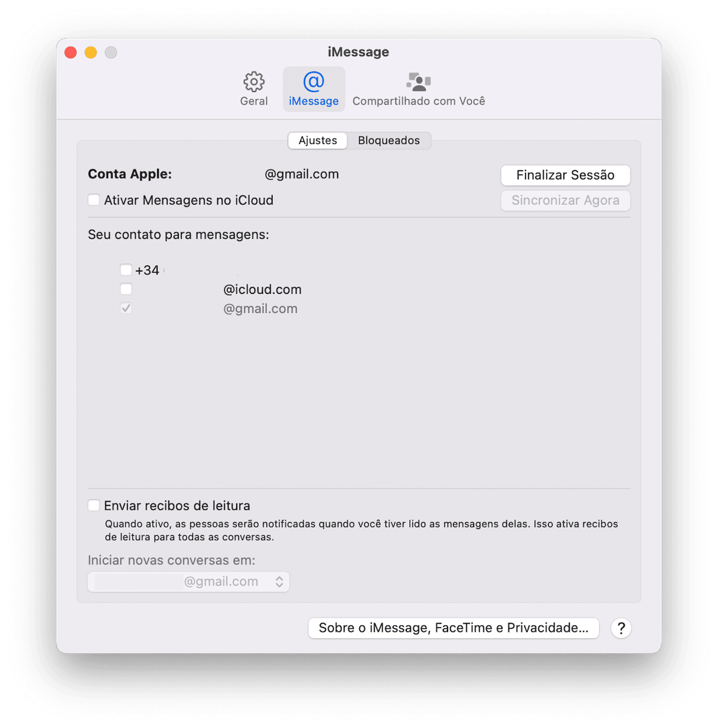
Task: Enable Ativar Mensagens no iCloud
Action: click(94, 200)
